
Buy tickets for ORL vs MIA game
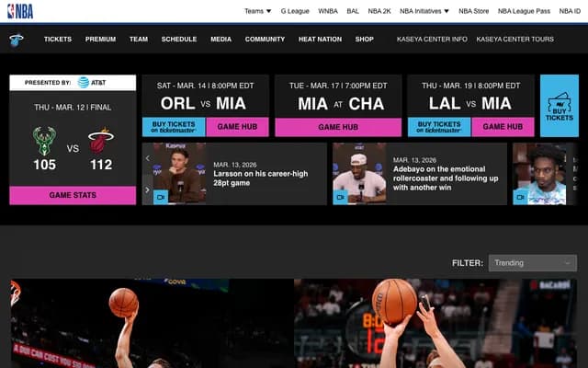click(174, 127)
